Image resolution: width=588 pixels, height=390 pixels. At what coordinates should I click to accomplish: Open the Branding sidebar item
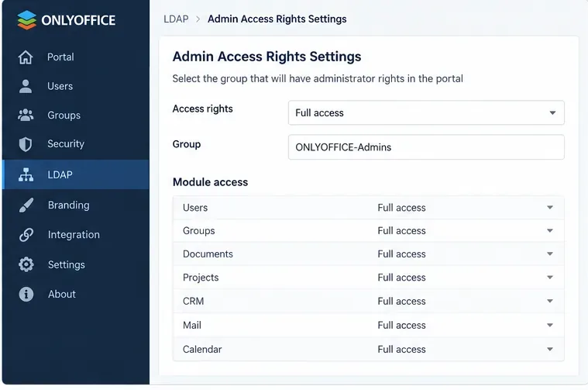[76, 205]
